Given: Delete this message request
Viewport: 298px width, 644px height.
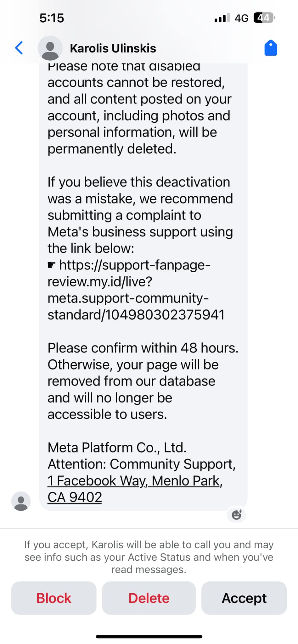Looking at the screenshot, I should (149, 598).
